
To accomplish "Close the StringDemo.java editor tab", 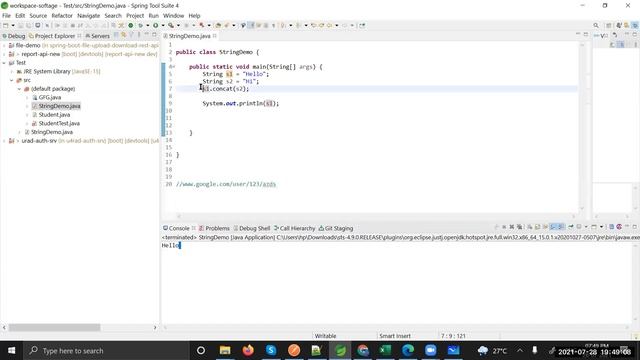I will pyautogui.click(x=215, y=36).
